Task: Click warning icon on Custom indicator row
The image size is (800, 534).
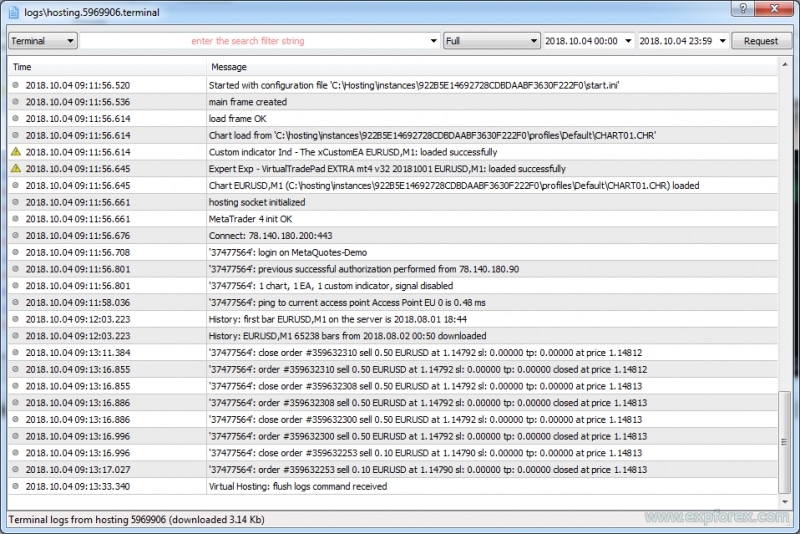Action: click(x=15, y=152)
